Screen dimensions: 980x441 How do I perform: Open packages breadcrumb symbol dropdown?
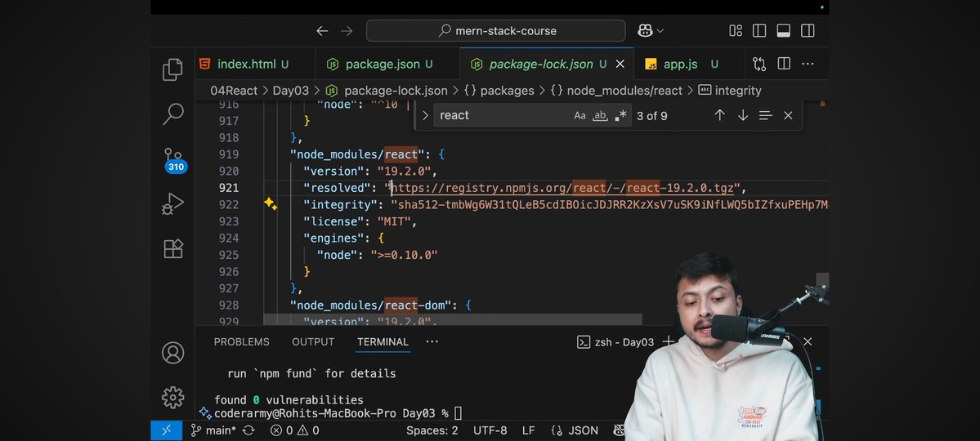tap(499, 91)
